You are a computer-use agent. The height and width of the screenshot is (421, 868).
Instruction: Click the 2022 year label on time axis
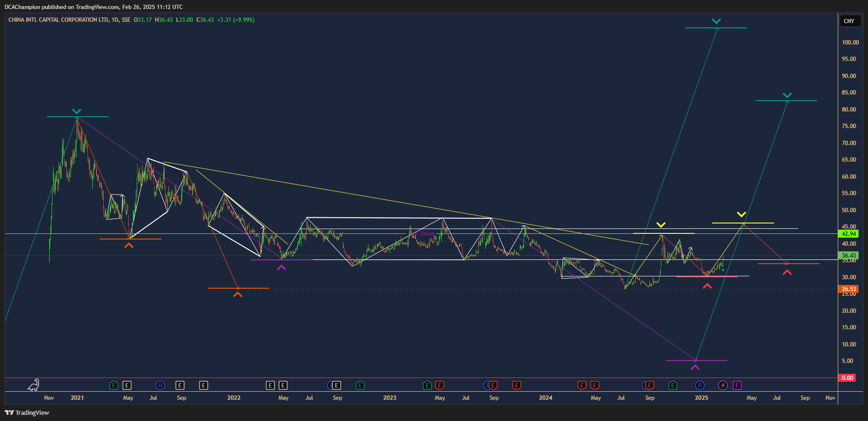click(234, 398)
